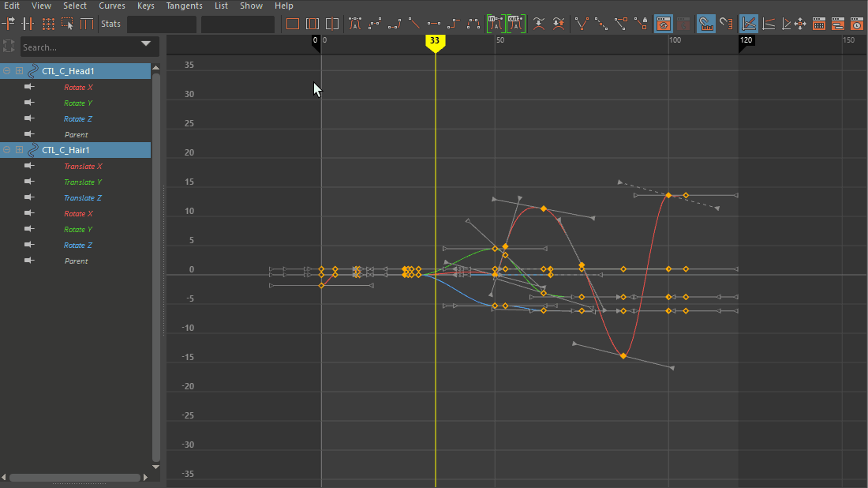Select the Lattice Deform Keys tool
The width and height of the screenshot is (868, 488).
pyautogui.click(x=48, y=24)
